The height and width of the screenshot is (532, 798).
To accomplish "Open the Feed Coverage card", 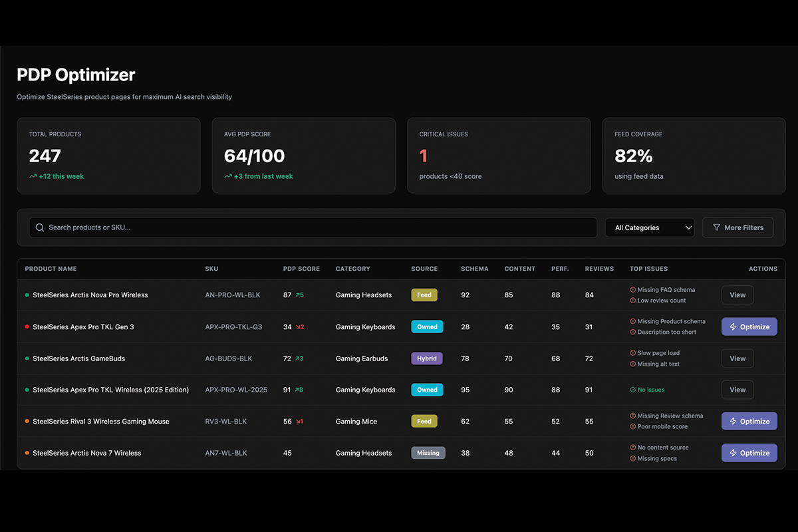I will pyautogui.click(x=694, y=156).
